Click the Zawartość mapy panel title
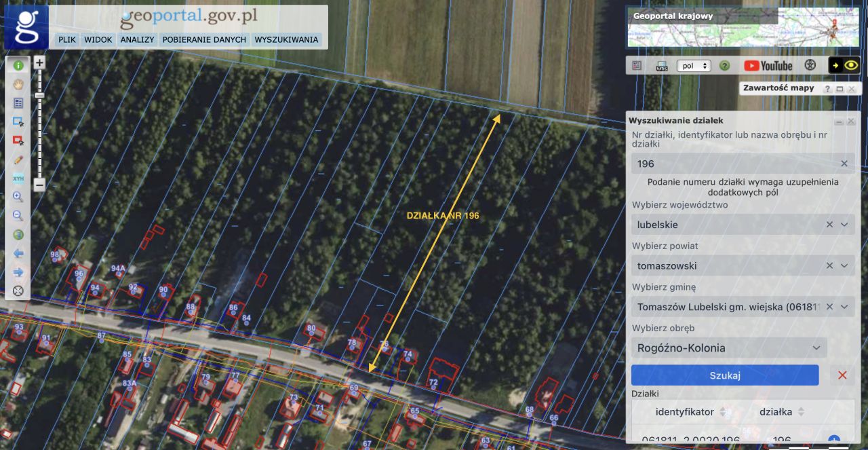Image resolution: width=868 pixels, height=450 pixels. [778, 88]
